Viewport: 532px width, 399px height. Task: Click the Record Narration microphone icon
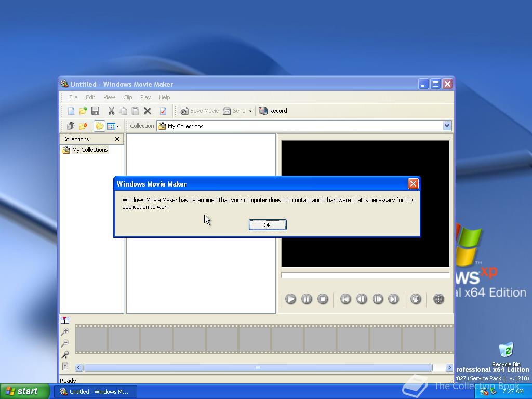click(x=65, y=355)
